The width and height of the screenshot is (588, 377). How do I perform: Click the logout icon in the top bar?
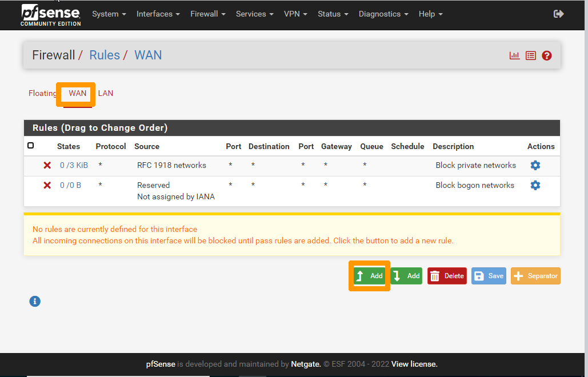click(558, 13)
